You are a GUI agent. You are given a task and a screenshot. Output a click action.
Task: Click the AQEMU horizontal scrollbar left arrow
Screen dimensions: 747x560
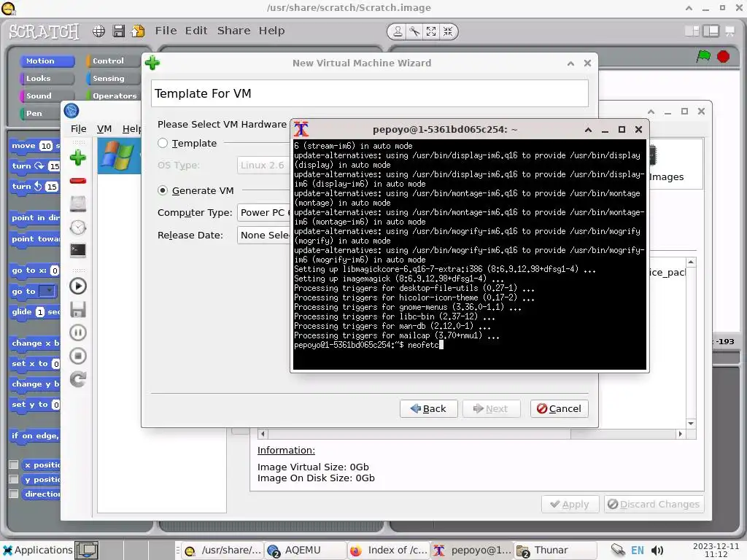(263, 434)
